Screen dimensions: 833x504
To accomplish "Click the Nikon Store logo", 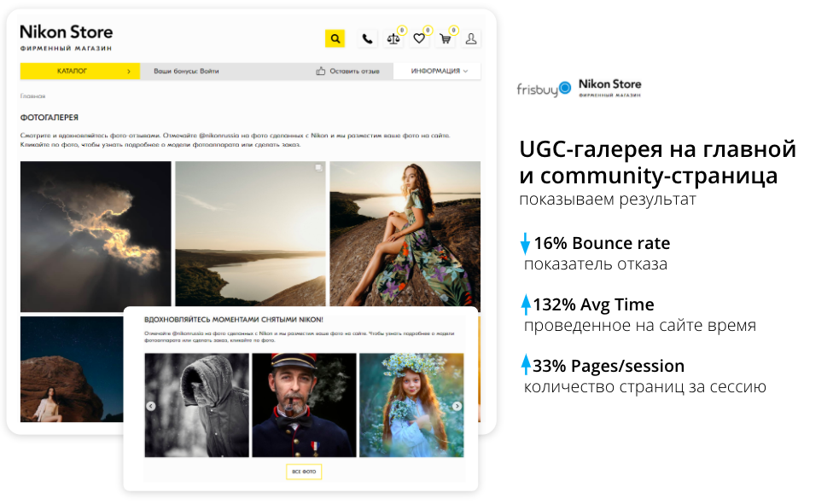I will (66, 37).
